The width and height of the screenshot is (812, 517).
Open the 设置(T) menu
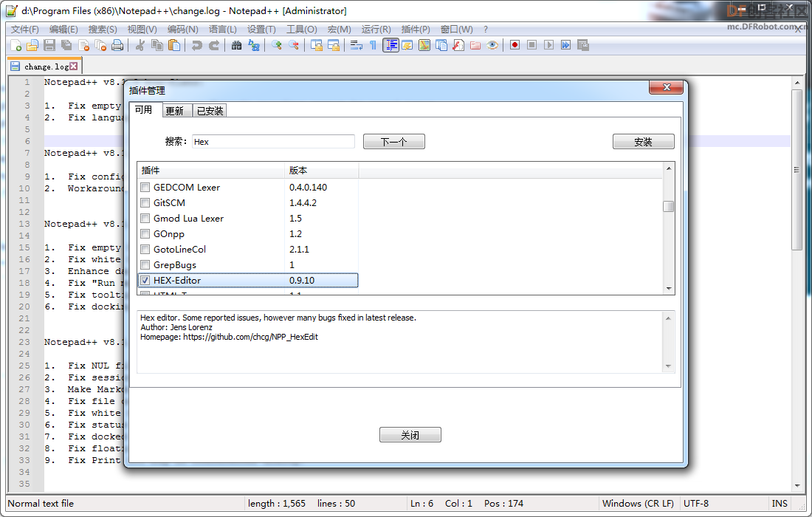coord(261,30)
